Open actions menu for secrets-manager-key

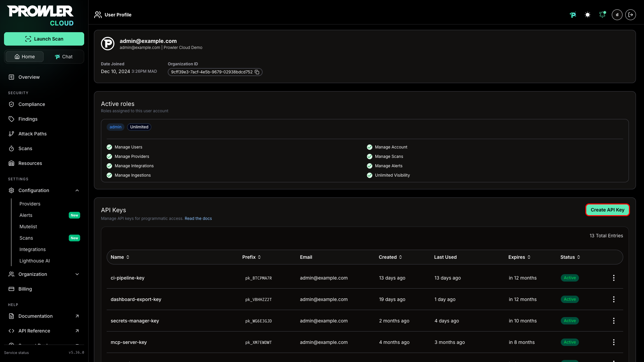tap(614, 321)
